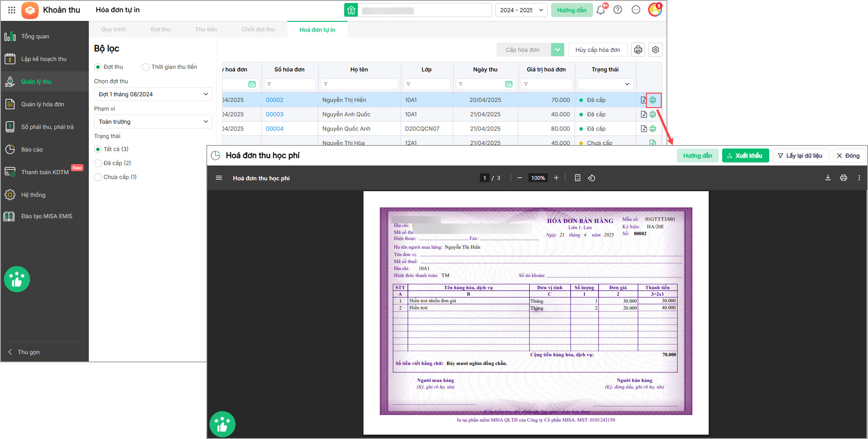Click the print icon beside Hủy cấp hóa đơn
The image size is (868, 439).
click(638, 50)
